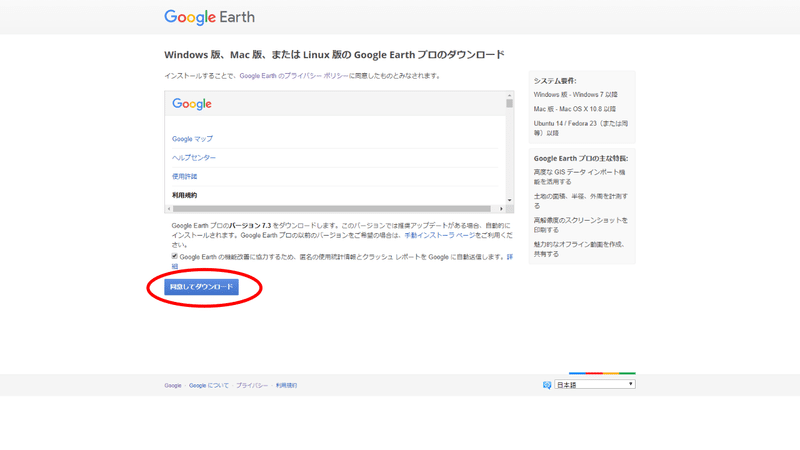
Task: Click the terms frame scroll-up arrow
Action: pyautogui.click(x=509, y=95)
